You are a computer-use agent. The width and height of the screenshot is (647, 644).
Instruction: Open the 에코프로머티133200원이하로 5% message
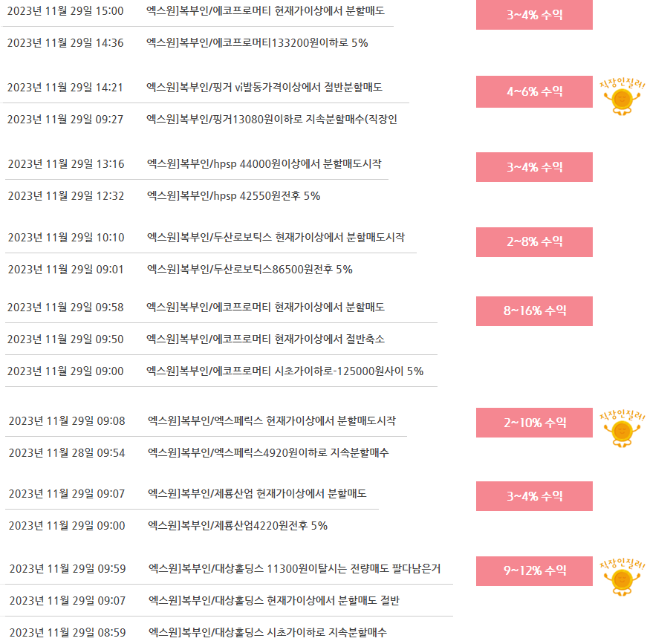257,43
